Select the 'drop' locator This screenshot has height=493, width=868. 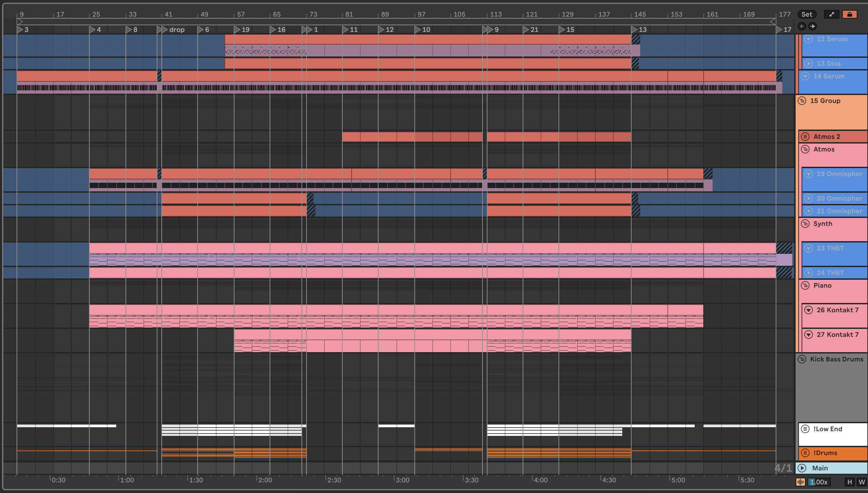point(174,30)
